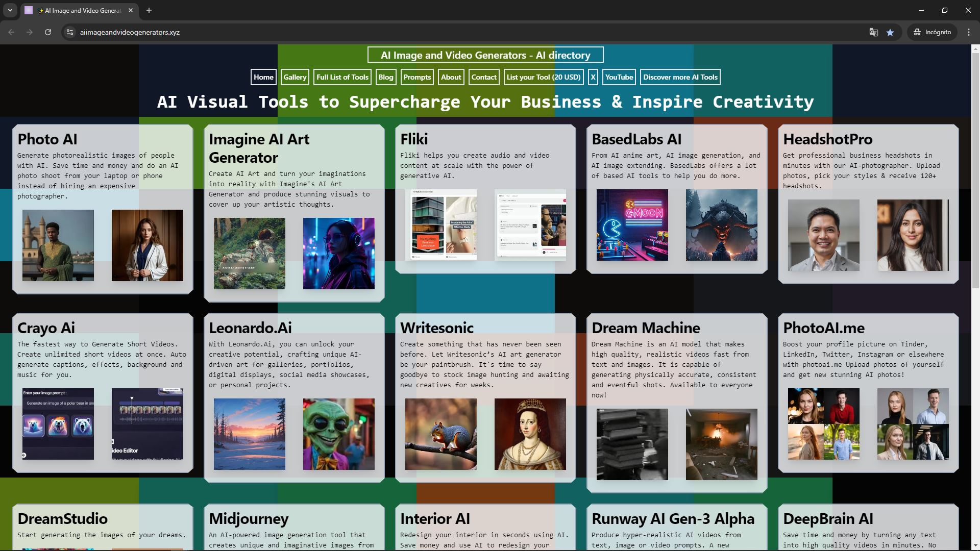Viewport: 980px width, 551px height.
Task: Click Crayo polar bear prompt thumbnail
Action: [x=58, y=424]
